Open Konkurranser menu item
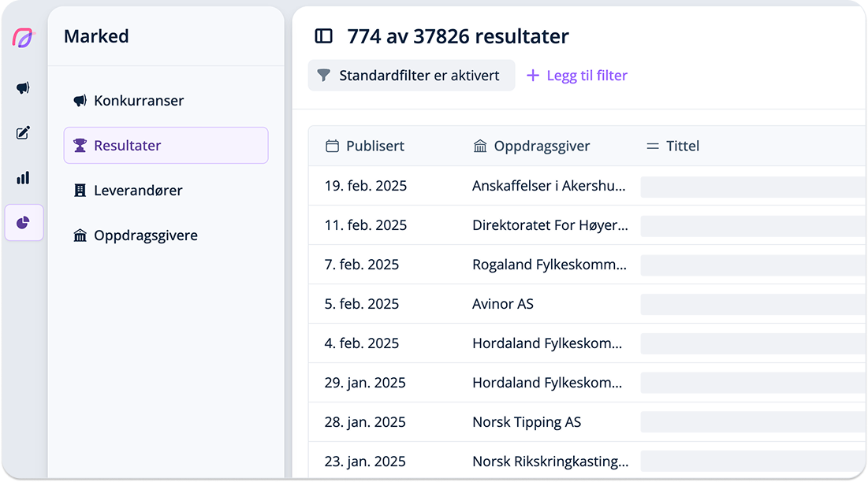 [139, 101]
